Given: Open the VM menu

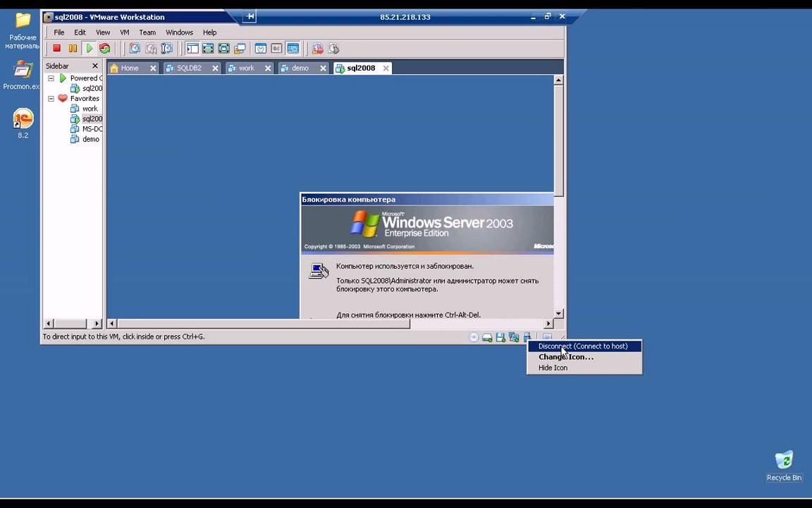Looking at the screenshot, I should click(124, 32).
